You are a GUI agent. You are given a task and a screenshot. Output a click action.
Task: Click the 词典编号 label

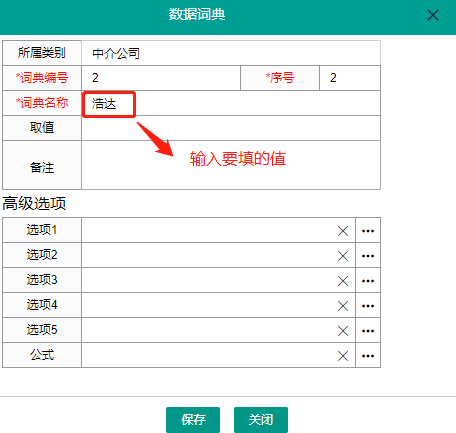tap(42, 78)
